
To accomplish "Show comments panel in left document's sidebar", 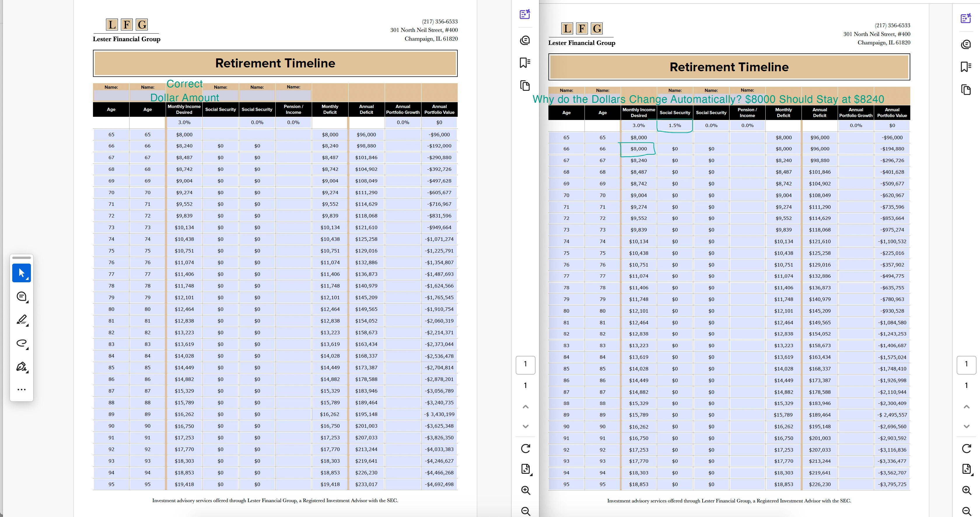I will click(525, 40).
